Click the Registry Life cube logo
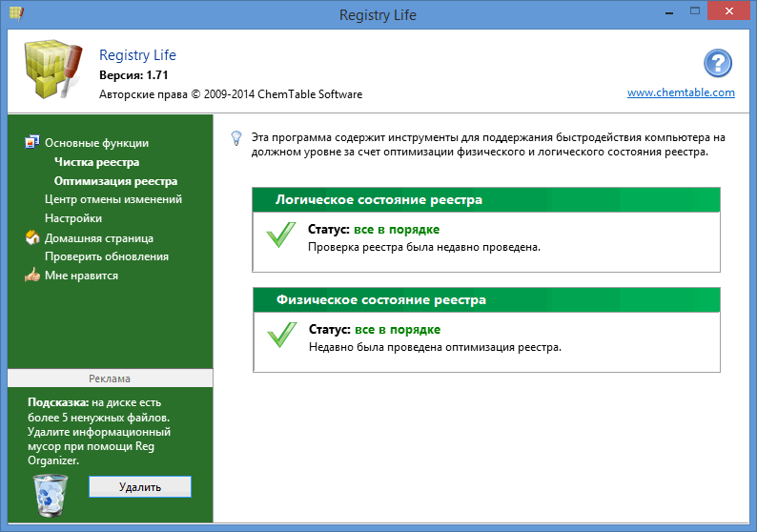This screenshot has height=532, width=757. 52,69
